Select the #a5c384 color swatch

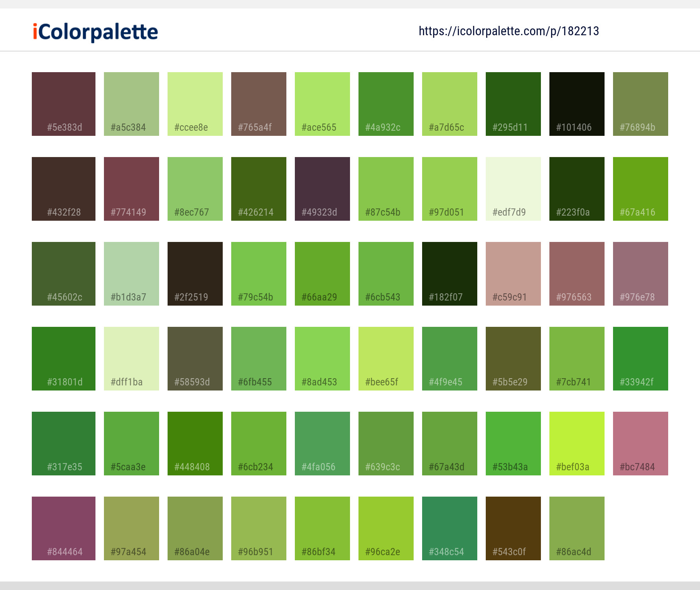(132, 104)
